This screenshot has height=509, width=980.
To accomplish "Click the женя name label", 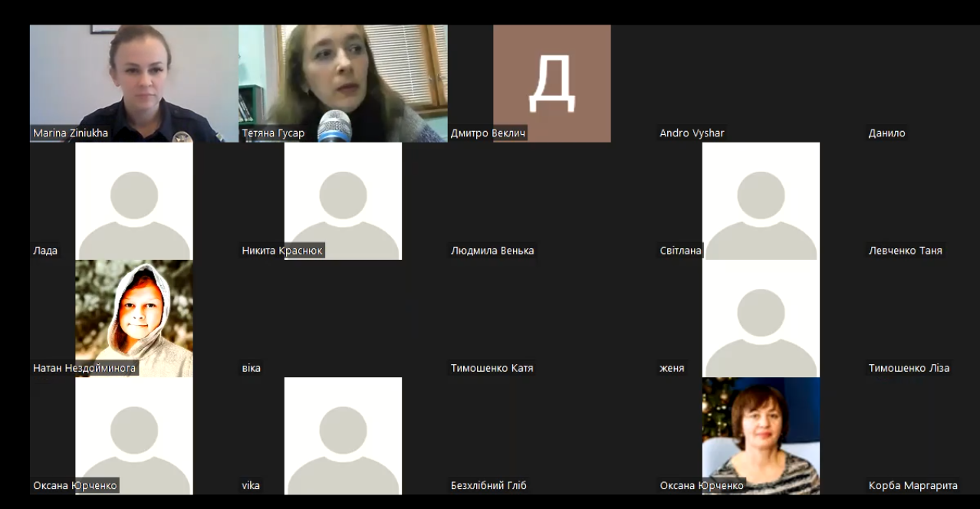I will click(672, 368).
